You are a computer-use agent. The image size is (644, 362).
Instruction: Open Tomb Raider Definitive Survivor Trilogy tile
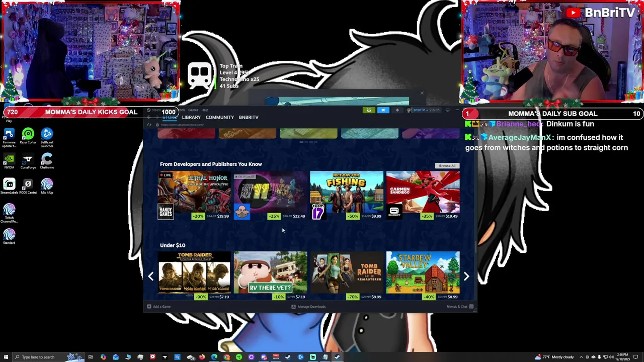point(194,276)
